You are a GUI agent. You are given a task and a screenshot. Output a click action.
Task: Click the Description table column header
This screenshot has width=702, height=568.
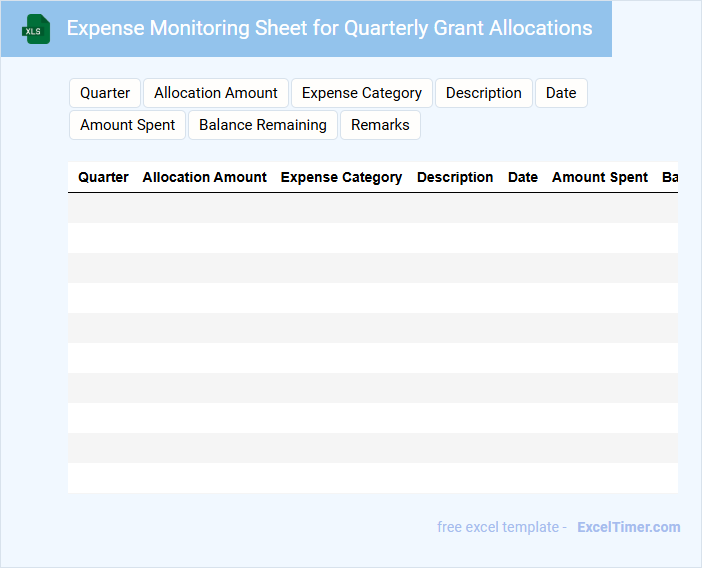click(455, 177)
